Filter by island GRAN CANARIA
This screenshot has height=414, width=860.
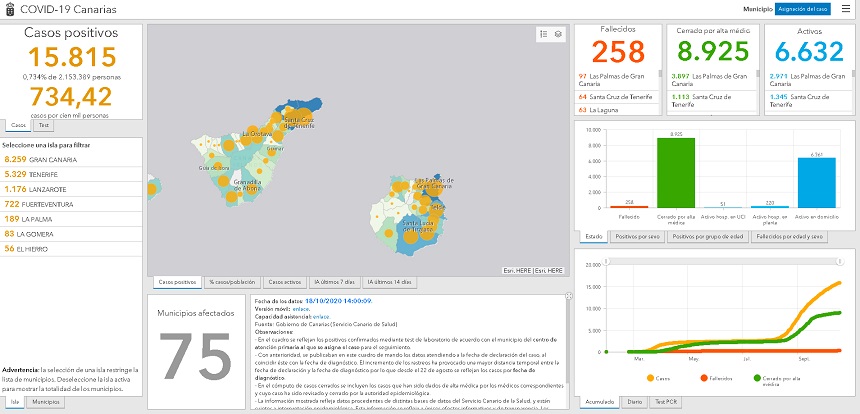click(40, 158)
